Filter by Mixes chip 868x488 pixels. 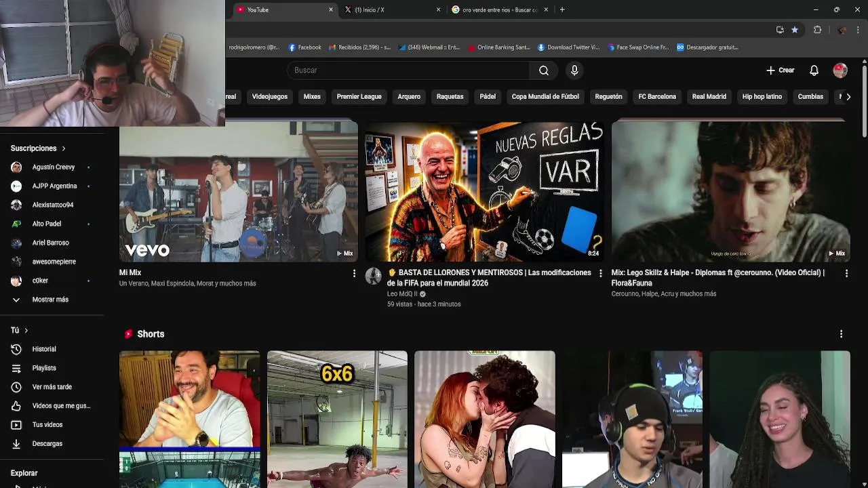(312, 97)
